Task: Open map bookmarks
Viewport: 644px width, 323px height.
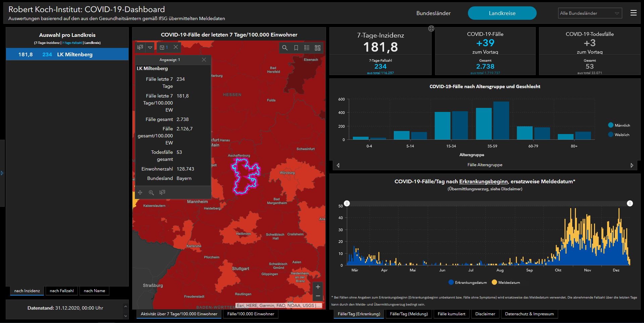Action: point(296,48)
